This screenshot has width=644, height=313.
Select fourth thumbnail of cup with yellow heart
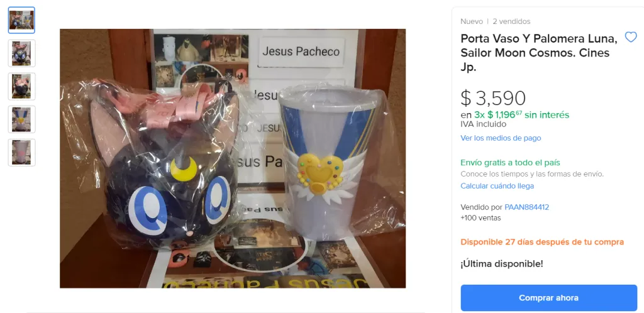coord(22,119)
